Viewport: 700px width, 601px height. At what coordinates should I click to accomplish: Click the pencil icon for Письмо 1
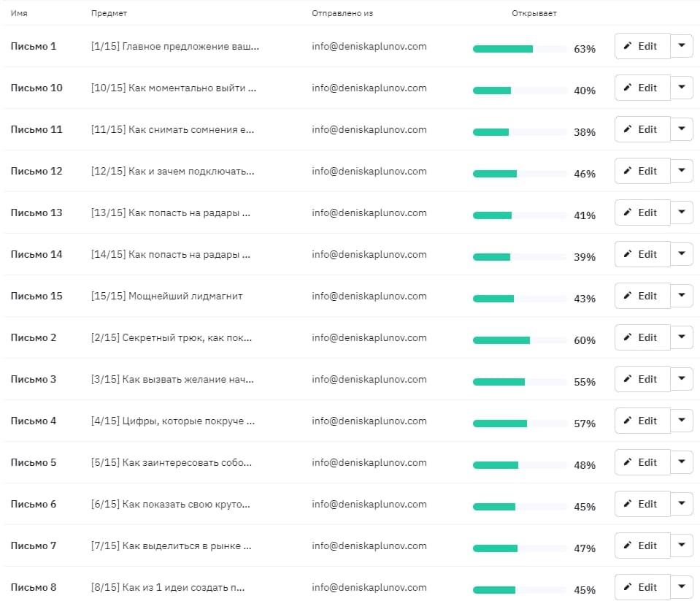[x=627, y=45]
